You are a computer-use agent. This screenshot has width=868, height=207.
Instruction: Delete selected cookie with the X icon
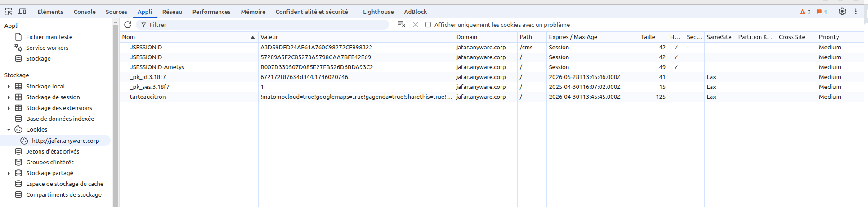coord(416,25)
